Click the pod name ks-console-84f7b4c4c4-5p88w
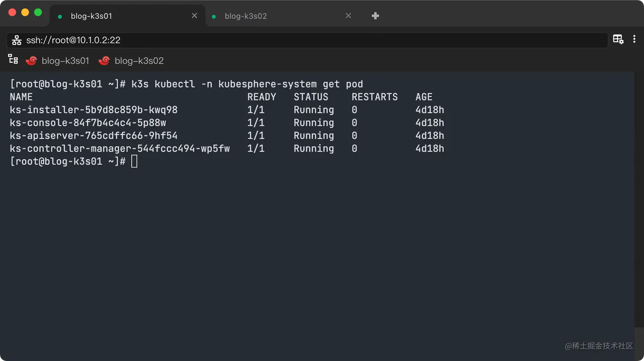The width and height of the screenshot is (644, 361). tap(88, 123)
